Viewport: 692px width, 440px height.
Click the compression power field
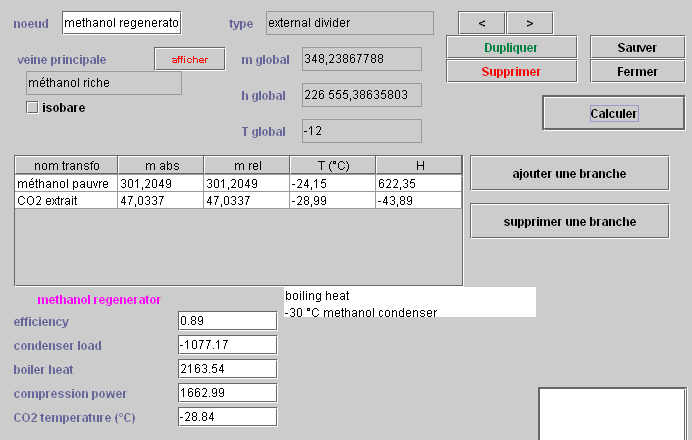coord(226,393)
